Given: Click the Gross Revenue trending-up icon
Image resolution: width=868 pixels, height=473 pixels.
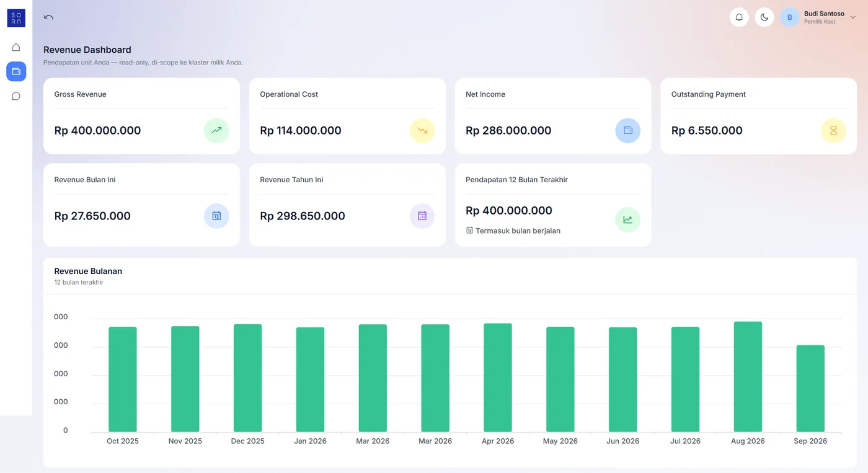Looking at the screenshot, I should click(216, 131).
